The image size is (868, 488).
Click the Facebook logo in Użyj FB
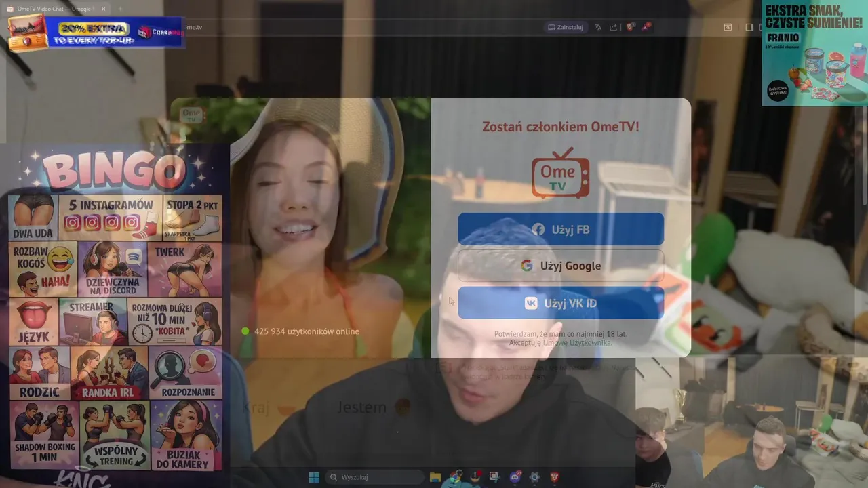pyautogui.click(x=538, y=230)
